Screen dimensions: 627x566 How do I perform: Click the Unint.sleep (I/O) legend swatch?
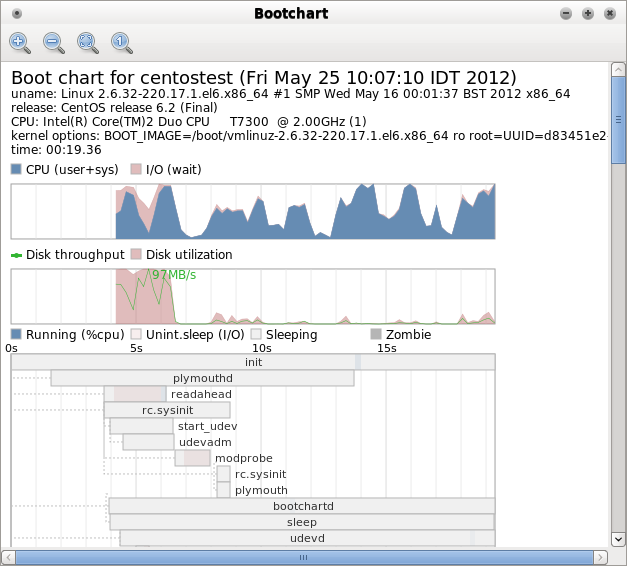click(x=136, y=334)
